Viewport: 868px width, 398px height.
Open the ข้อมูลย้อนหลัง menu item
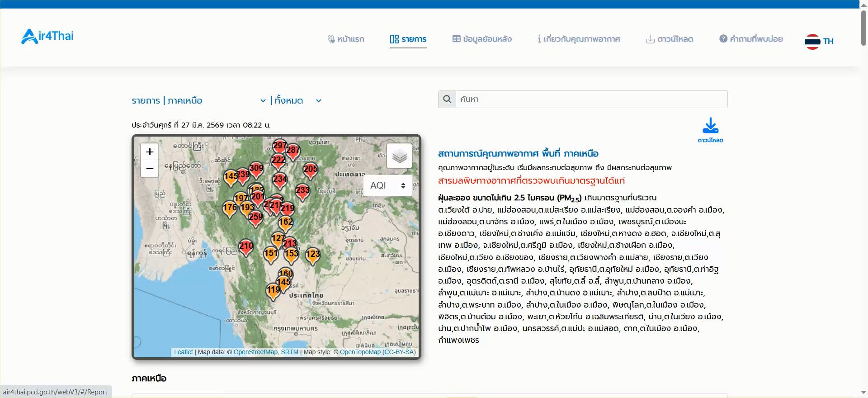click(482, 39)
